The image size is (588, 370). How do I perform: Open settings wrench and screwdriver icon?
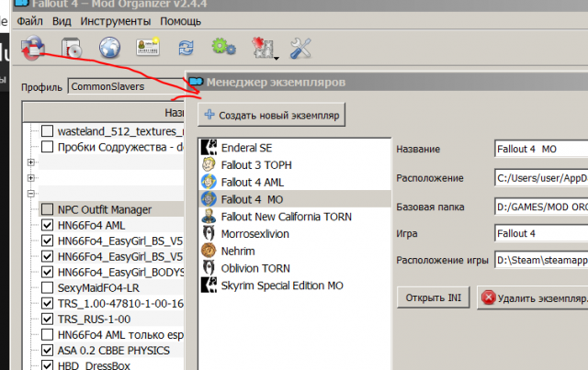300,47
